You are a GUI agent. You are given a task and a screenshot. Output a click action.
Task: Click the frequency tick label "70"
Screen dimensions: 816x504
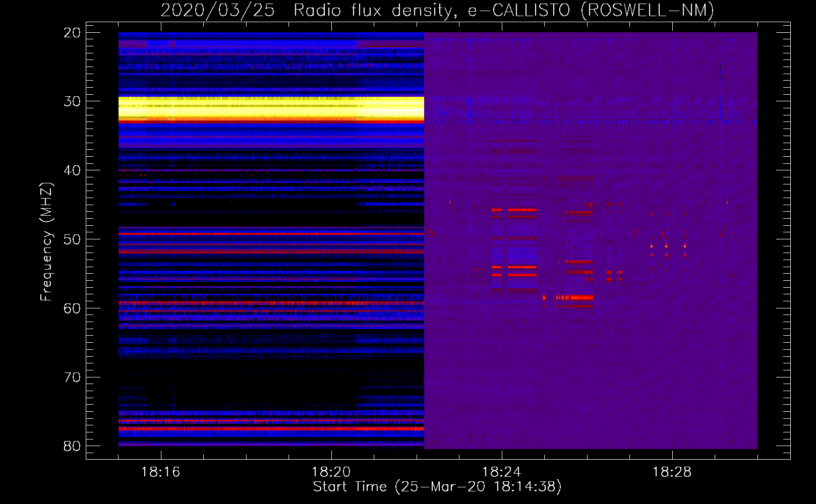click(72, 377)
